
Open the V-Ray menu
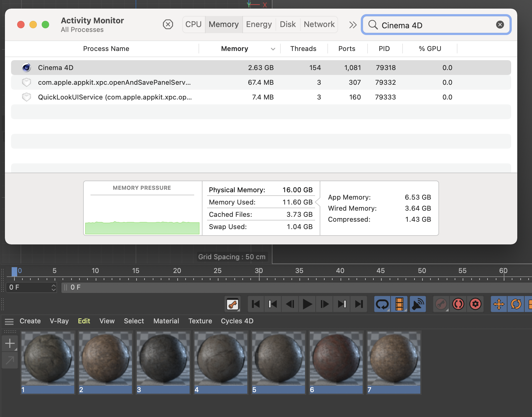(59, 321)
